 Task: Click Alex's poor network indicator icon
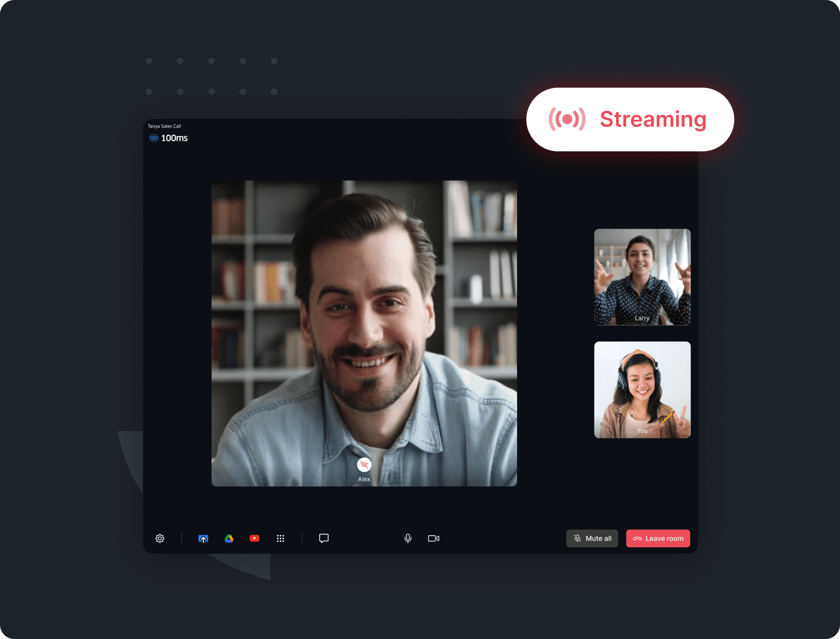coord(364,464)
